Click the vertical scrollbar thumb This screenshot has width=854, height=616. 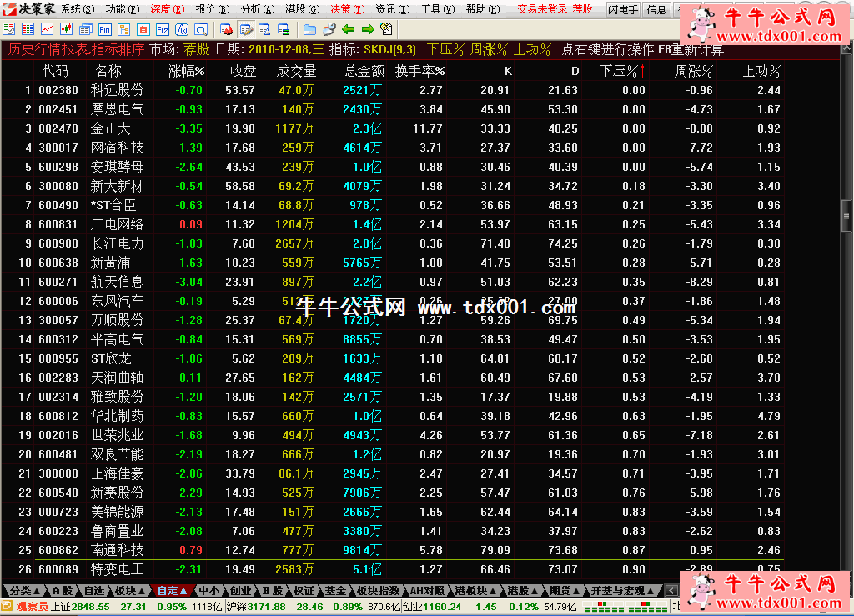tap(846, 216)
